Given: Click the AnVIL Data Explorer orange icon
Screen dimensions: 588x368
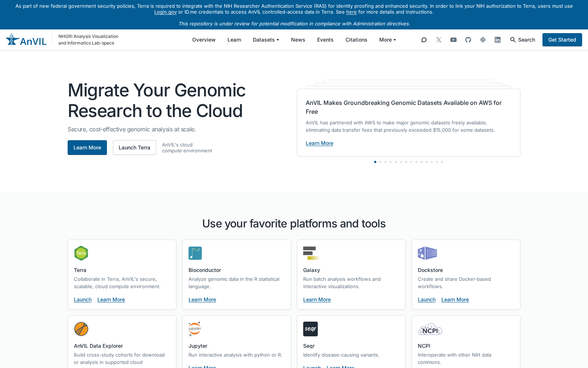Looking at the screenshot, I should [81, 329].
